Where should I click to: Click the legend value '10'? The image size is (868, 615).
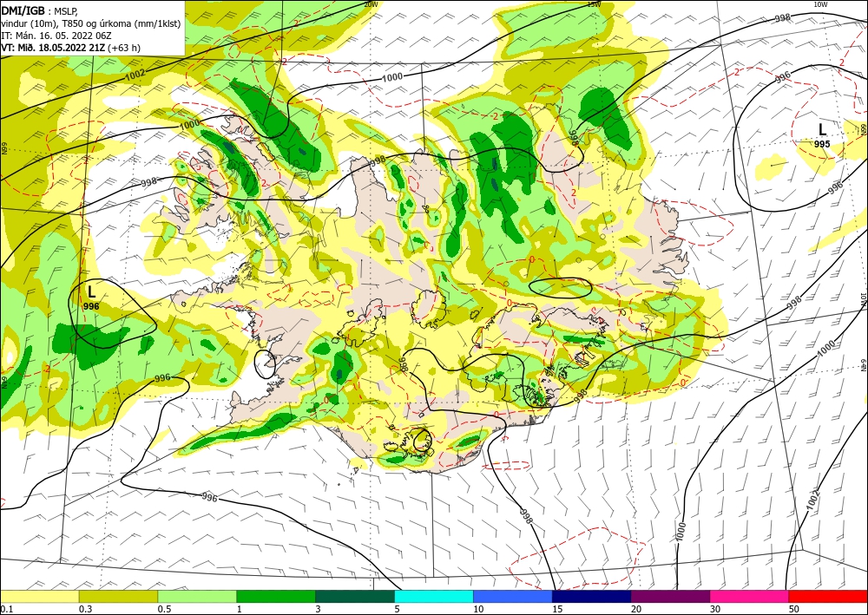tap(479, 609)
